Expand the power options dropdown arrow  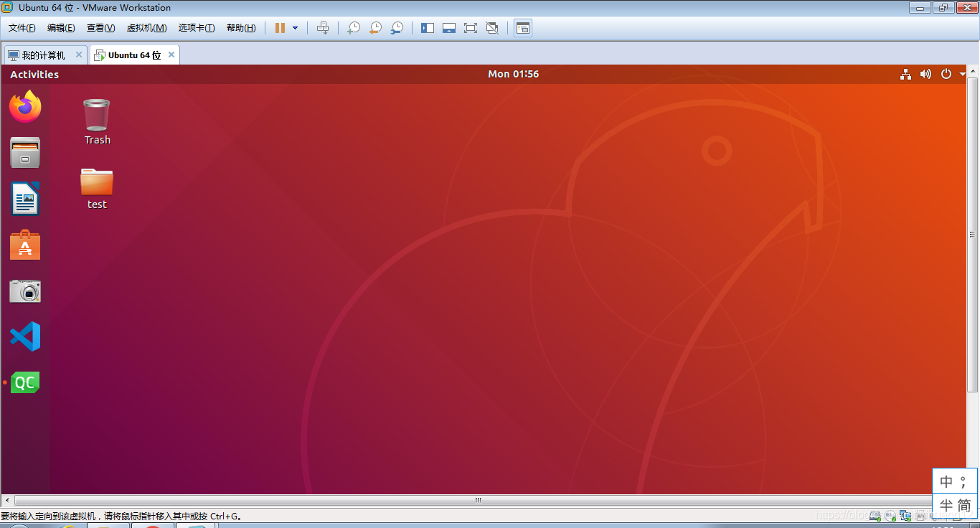coord(295,28)
